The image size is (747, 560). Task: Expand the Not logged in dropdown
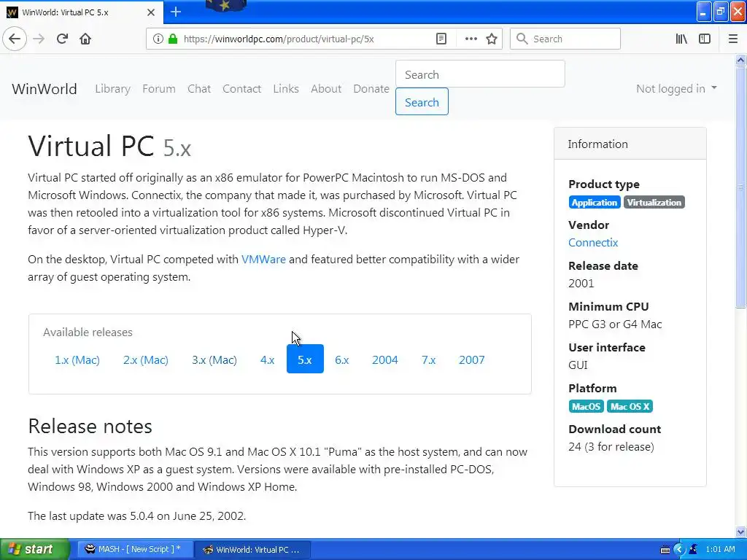[676, 88]
